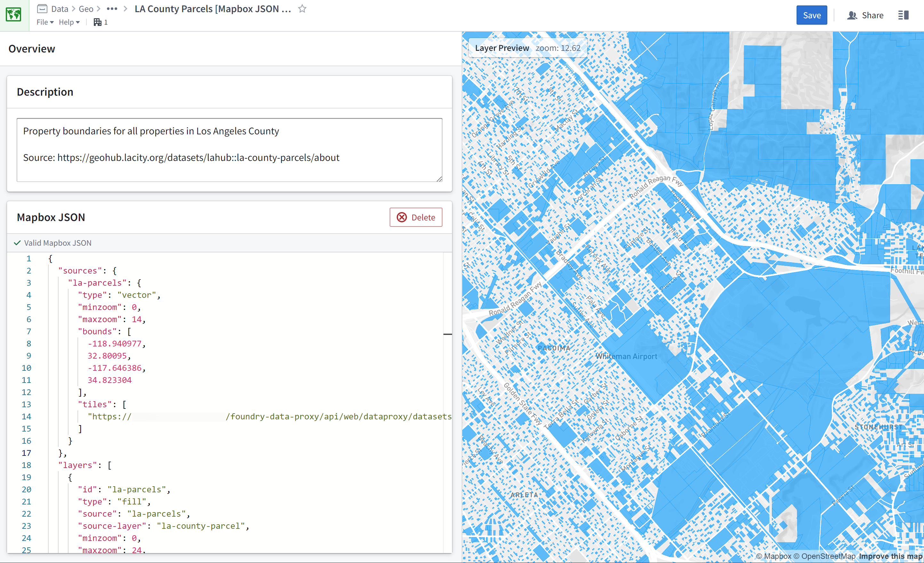Click the Delete Mapbox JSON button
This screenshot has height=563, width=924.
416,217
